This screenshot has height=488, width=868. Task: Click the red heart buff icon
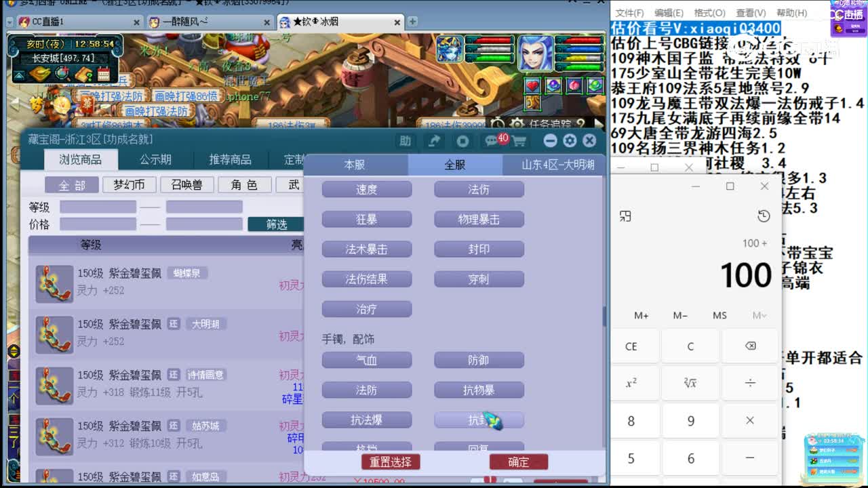pyautogui.click(x=533, y=85)
